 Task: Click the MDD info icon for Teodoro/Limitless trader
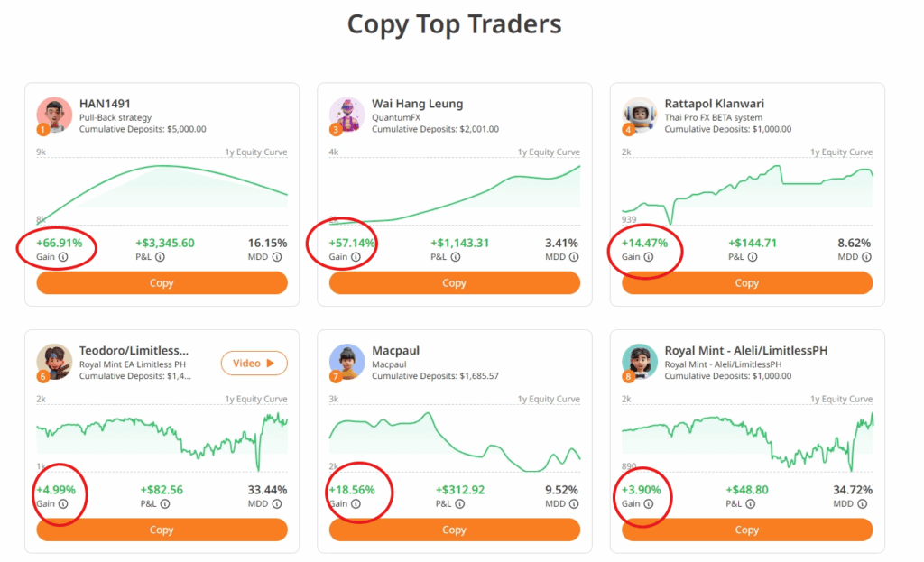click(x=276, y=504)
